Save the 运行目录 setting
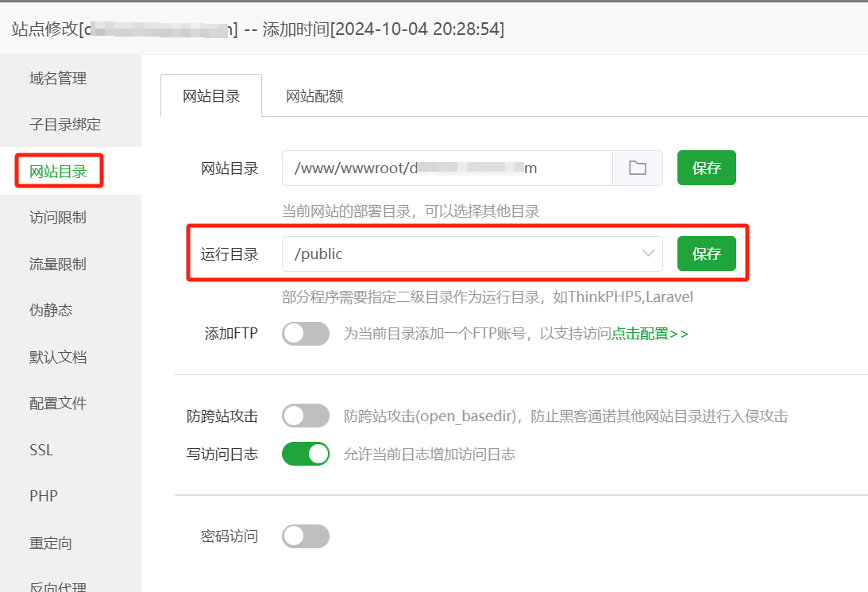Screen dimensions: 868x592 pos(706,254)
